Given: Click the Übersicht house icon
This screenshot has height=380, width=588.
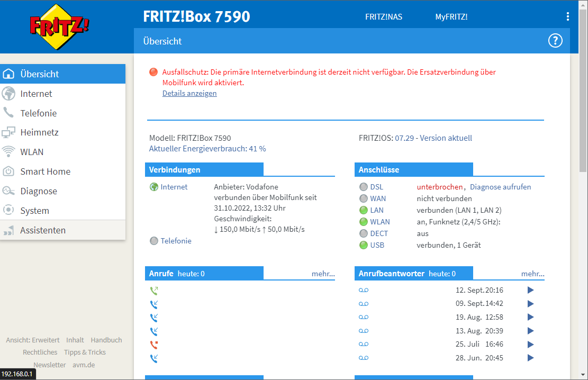Looking at the screenshot, I should point(8,74).
